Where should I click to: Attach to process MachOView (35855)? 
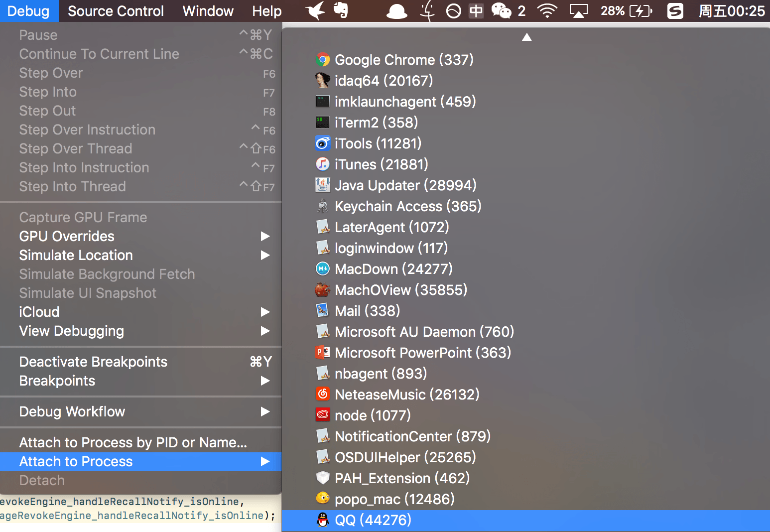pos(526,290)
